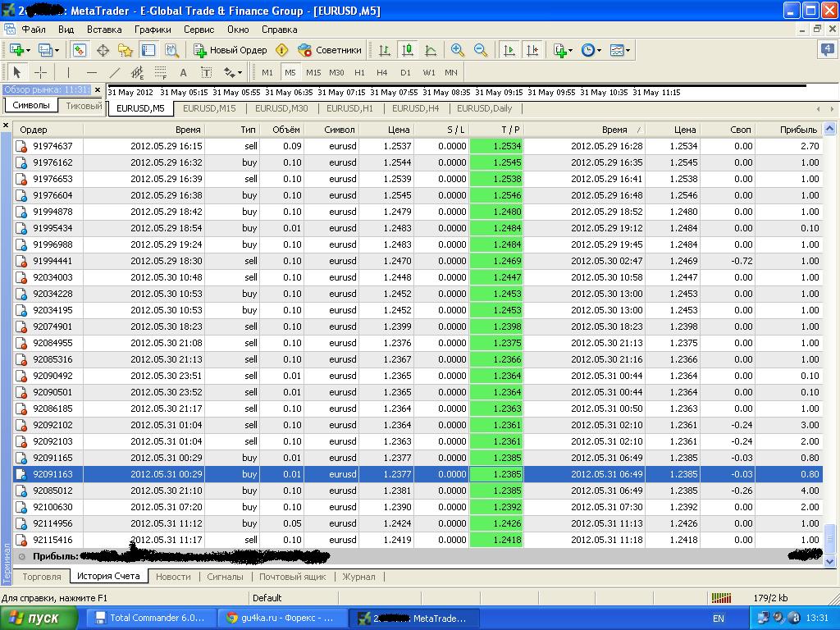This screenshot has width=840, height=630.
Task: Click the yellow diamond MQL editor icon
Action: (x=282, y=50)
